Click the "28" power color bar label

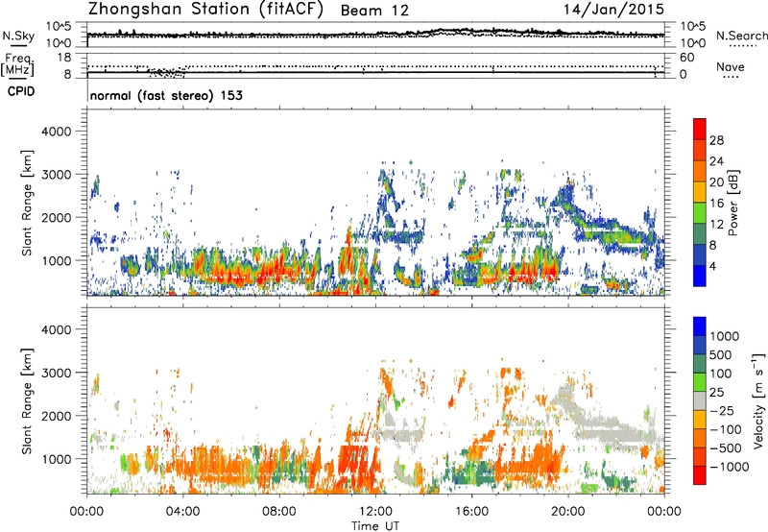click(716, 140)
